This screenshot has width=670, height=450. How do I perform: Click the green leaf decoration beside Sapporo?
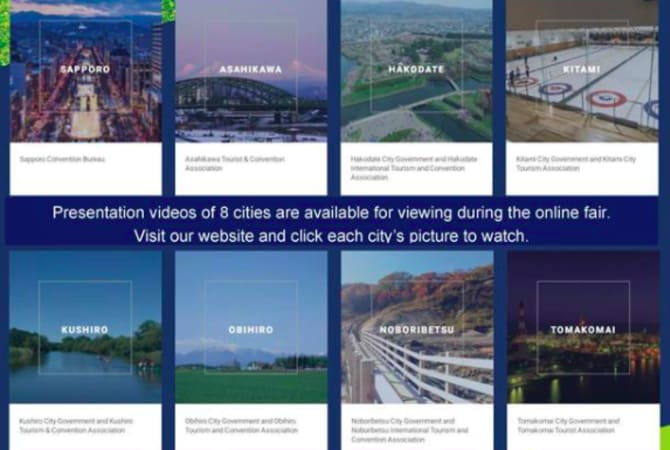(167, 10)
